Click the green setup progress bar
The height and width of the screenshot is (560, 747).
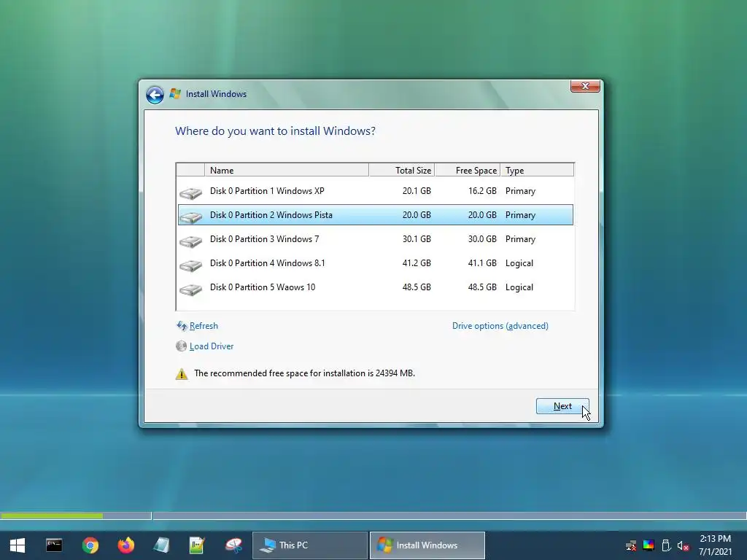[52, 516]
